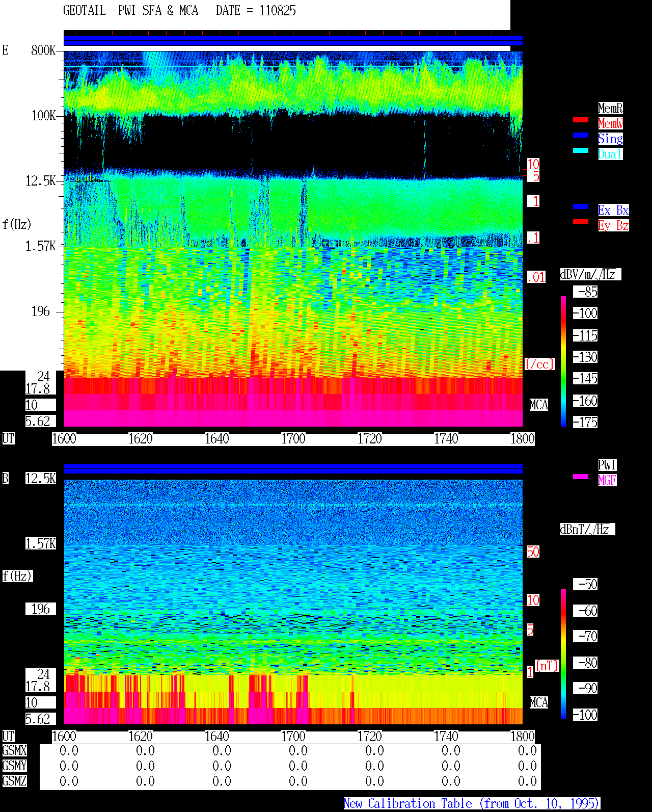
Task: Click the magenta MGF legend swatch
Action: pyautogui.click(x=581, y=477)
